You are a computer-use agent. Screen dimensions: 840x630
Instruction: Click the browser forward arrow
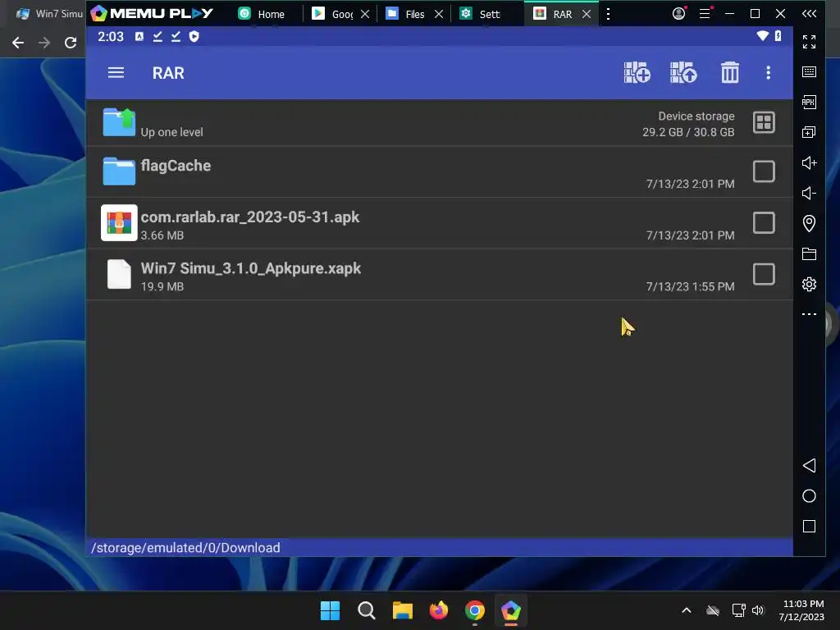[44, 43]
